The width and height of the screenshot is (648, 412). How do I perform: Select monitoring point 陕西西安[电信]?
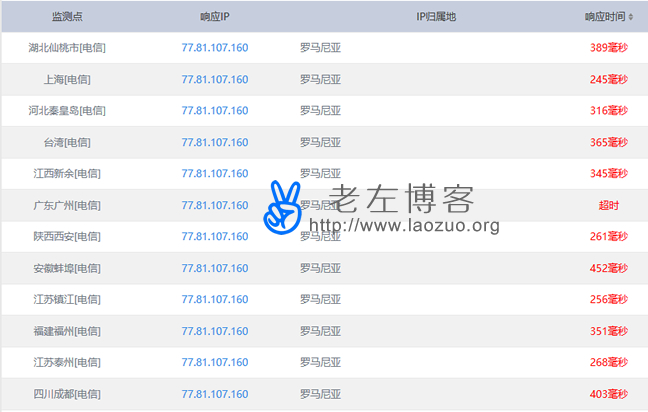(67, 236)
